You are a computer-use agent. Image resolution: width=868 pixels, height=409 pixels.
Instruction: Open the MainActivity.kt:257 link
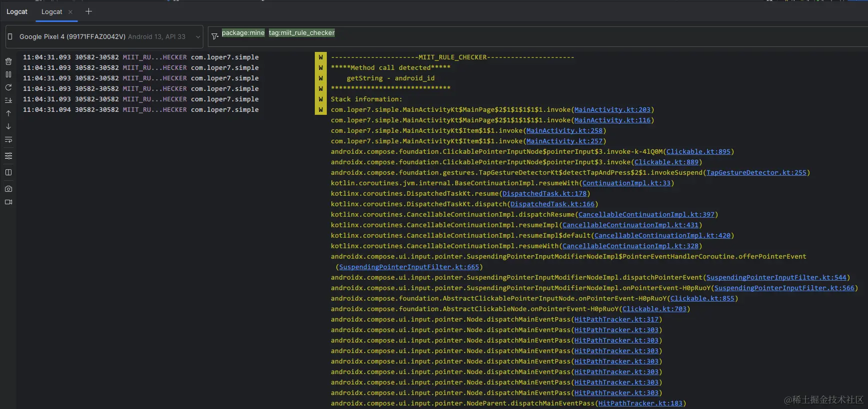point(564,141)
